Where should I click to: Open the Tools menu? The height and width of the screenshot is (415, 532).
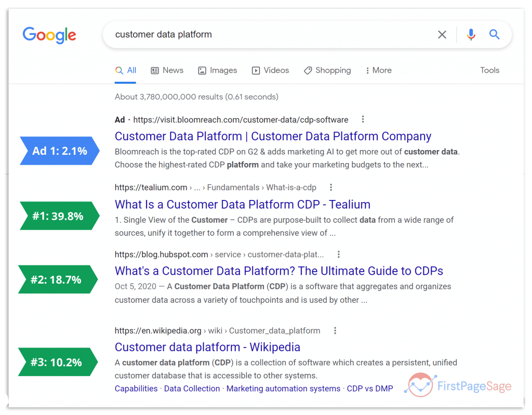pyautogui.click(x=489, y=70)
